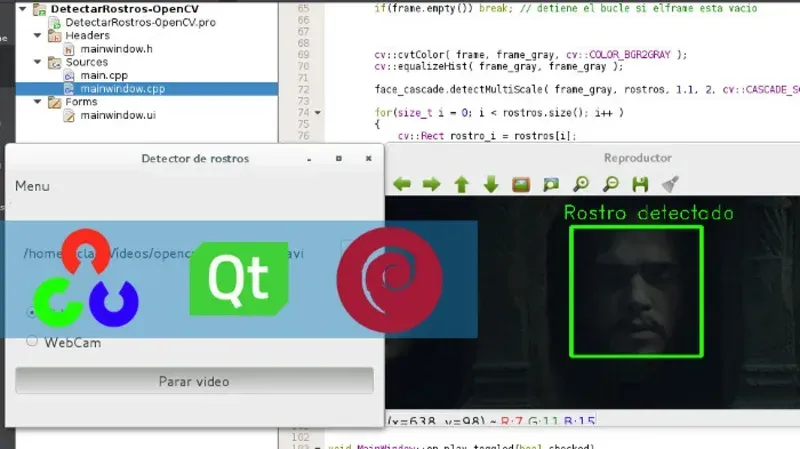Click the Parar video button
This screenshot has height=449, width=800.
tap(194, 381)
